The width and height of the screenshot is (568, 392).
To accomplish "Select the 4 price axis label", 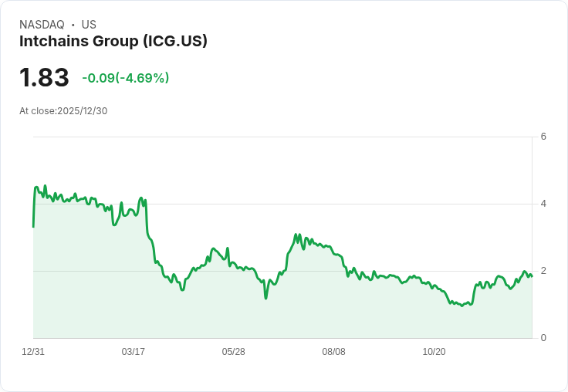I will 544,204.
